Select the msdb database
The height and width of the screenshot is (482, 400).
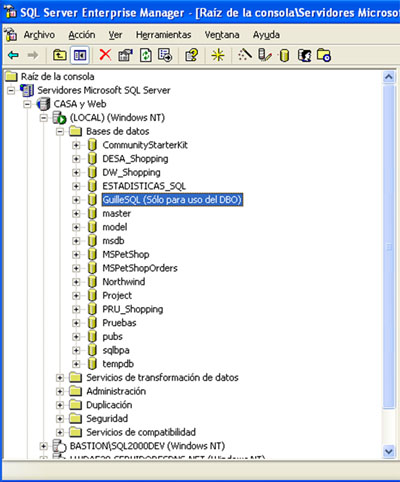click(x=113, y=241)
